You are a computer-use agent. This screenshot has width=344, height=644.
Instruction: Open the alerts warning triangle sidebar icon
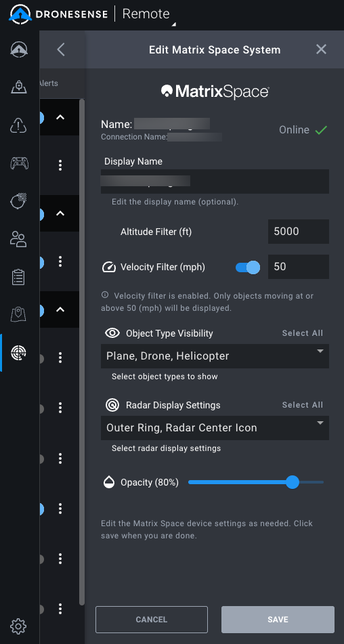[19, 125]
